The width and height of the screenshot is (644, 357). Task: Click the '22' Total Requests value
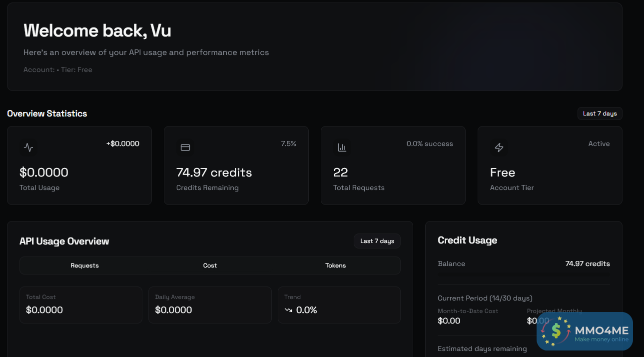coord(341,172)
